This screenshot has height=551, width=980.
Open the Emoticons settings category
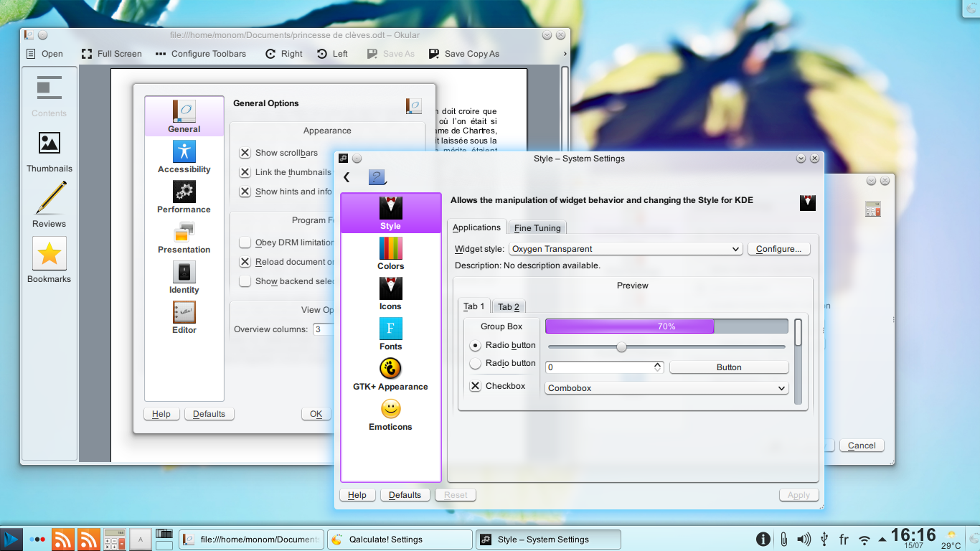point(390,414)
